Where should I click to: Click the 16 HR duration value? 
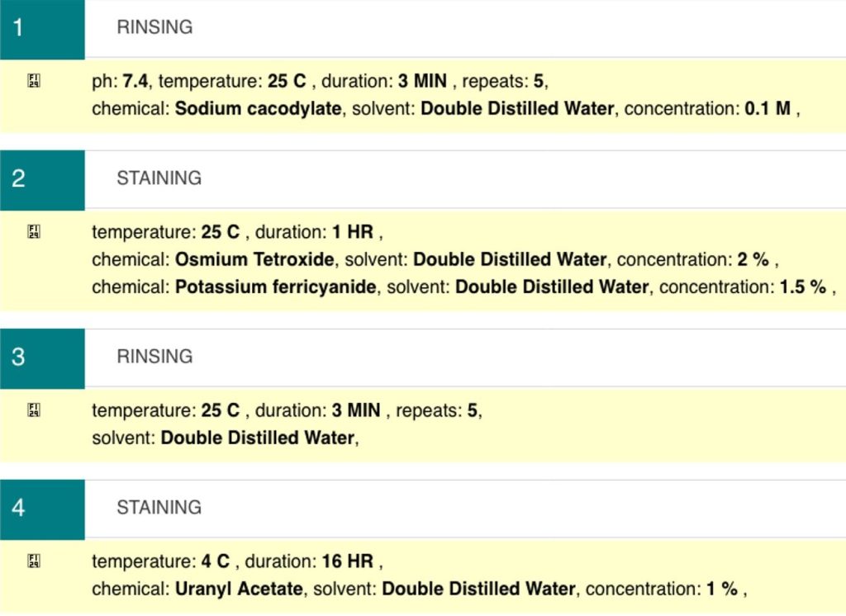[x=346, y=562]
